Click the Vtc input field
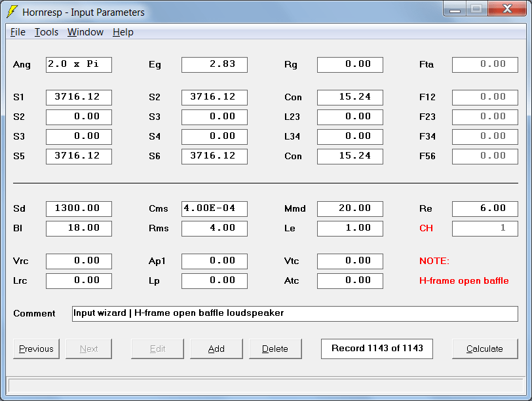 point(350,261)
